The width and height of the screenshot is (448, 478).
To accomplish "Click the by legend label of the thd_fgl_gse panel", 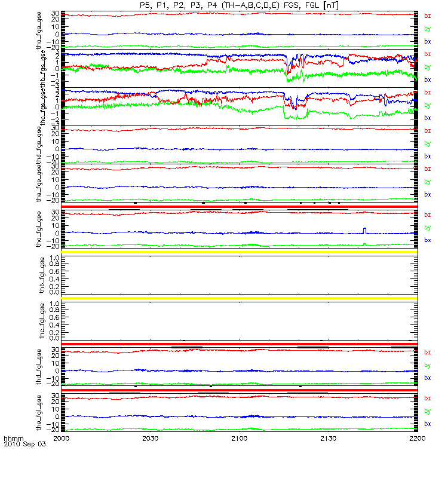I will (428, 365).
